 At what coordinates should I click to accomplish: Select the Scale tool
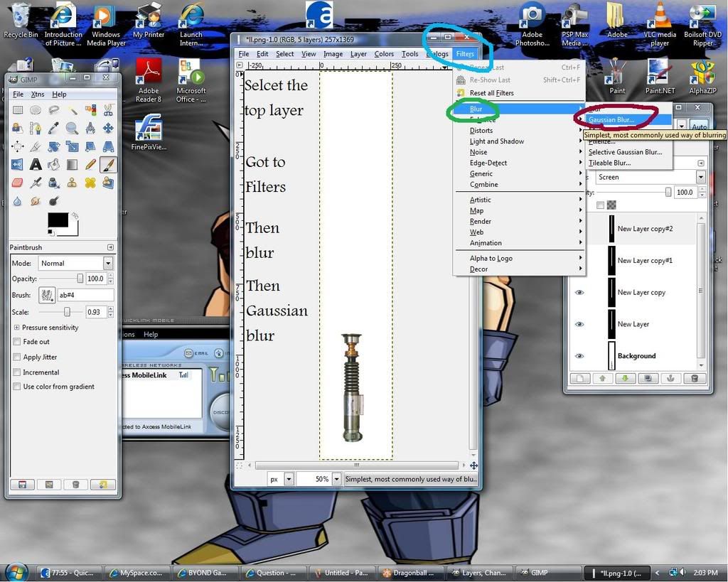coord(72,146)
